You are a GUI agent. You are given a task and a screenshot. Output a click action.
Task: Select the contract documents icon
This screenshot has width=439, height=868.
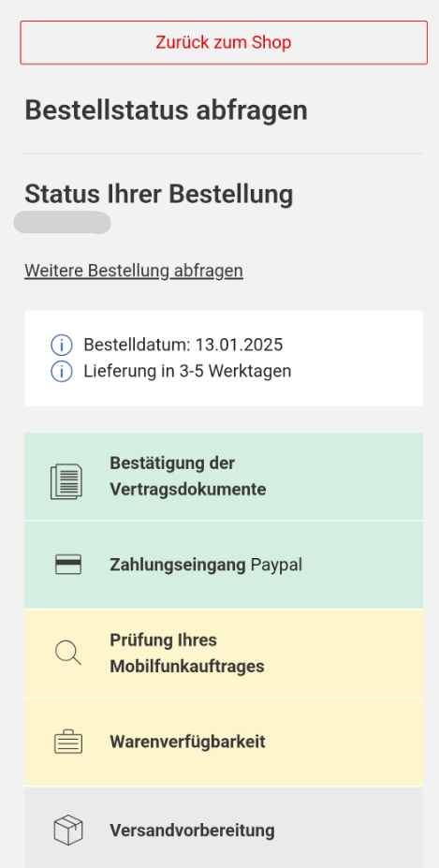pyautogui.click(x=66, y=481)
